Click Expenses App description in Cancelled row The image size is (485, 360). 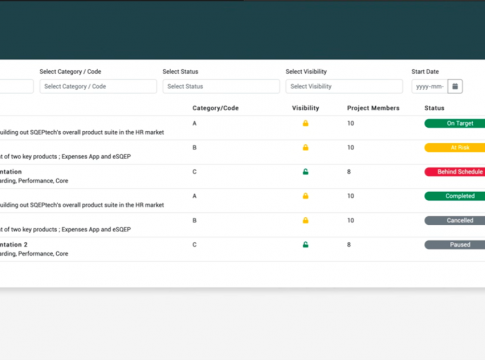pyautogui.click(x=65, y=229)
